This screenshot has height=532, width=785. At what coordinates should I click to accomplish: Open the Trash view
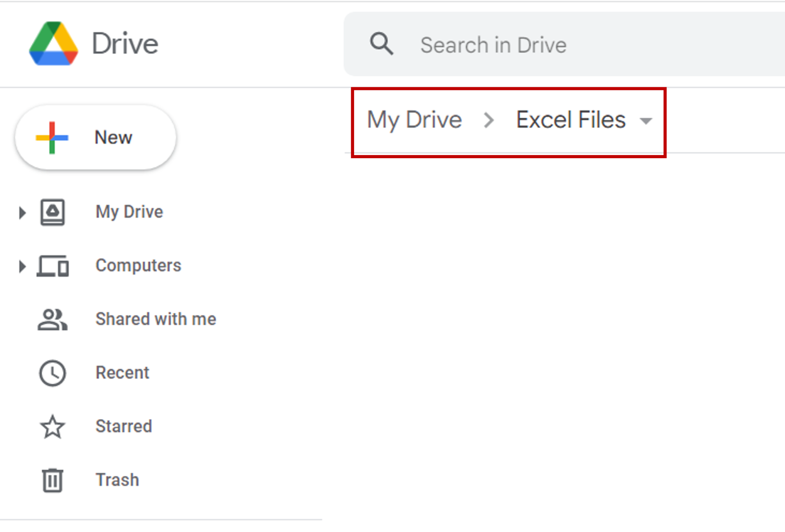click(x=117, y=480)
